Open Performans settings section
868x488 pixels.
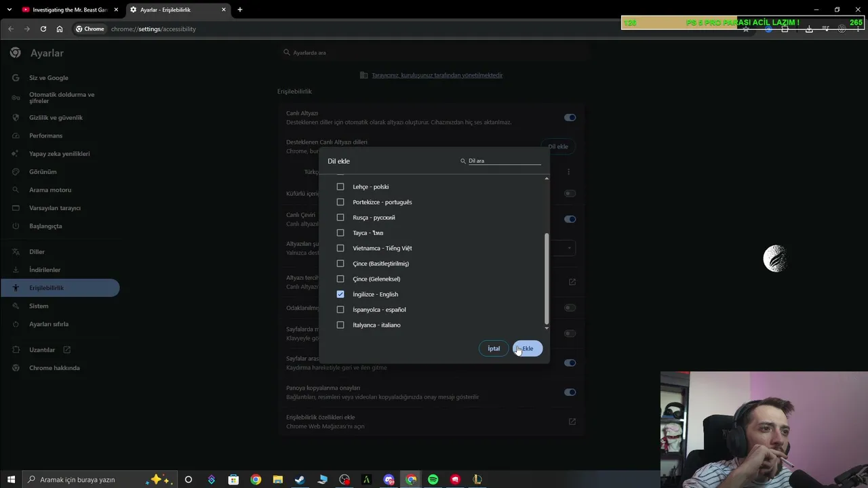click(45, 136)
